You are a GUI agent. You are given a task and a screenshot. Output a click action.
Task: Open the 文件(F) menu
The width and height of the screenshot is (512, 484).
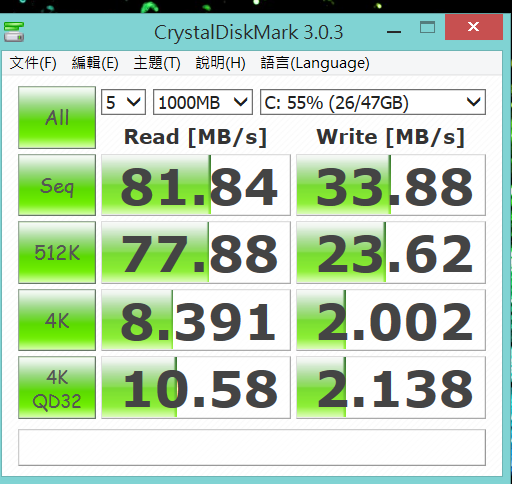pyautogui.click(x=33, y=63)
